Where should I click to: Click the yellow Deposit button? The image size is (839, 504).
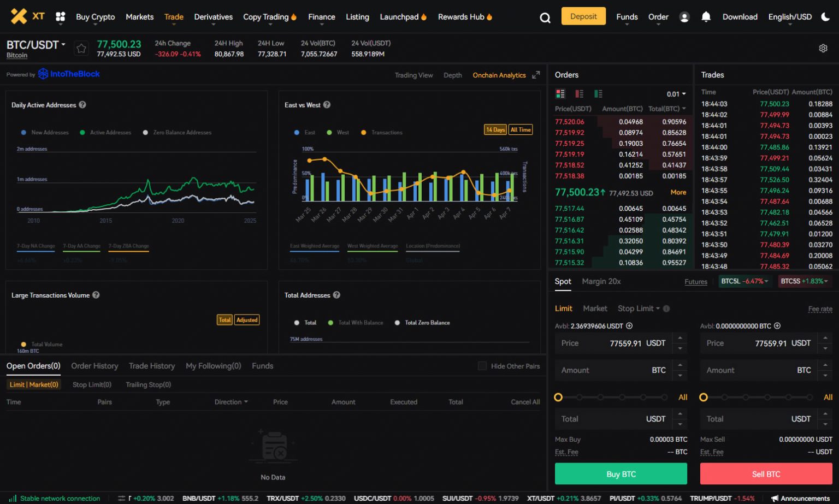click(x=583, y=16)
